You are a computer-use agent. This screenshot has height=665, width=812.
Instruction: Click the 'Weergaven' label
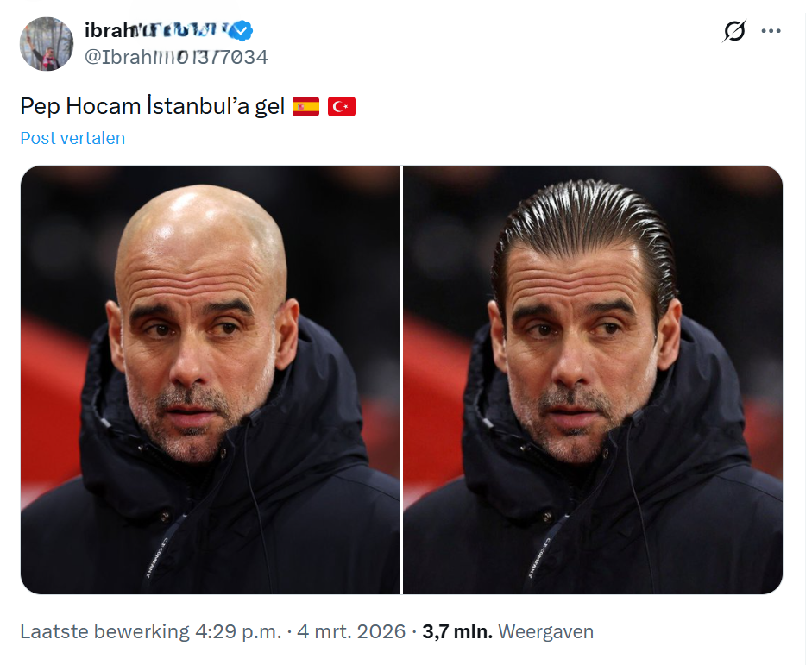click(546, 632)
